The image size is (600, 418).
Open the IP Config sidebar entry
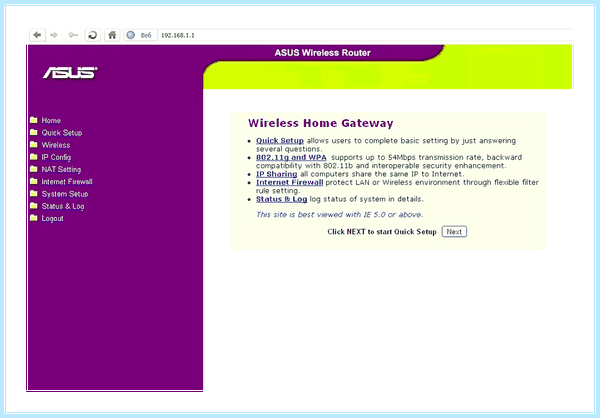point(56,157)
